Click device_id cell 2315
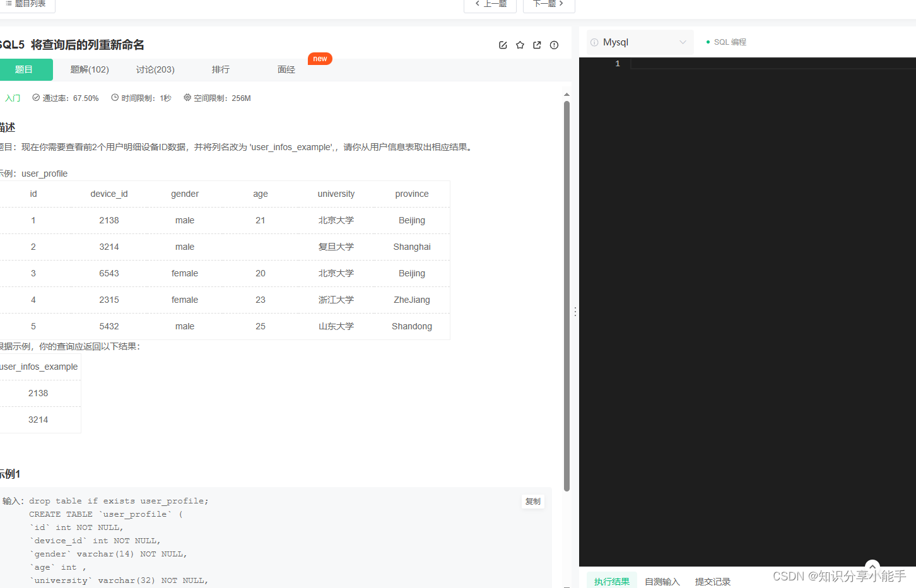This screenshot has height=588, width=916. pyautogui.click(x=109, y=300)
